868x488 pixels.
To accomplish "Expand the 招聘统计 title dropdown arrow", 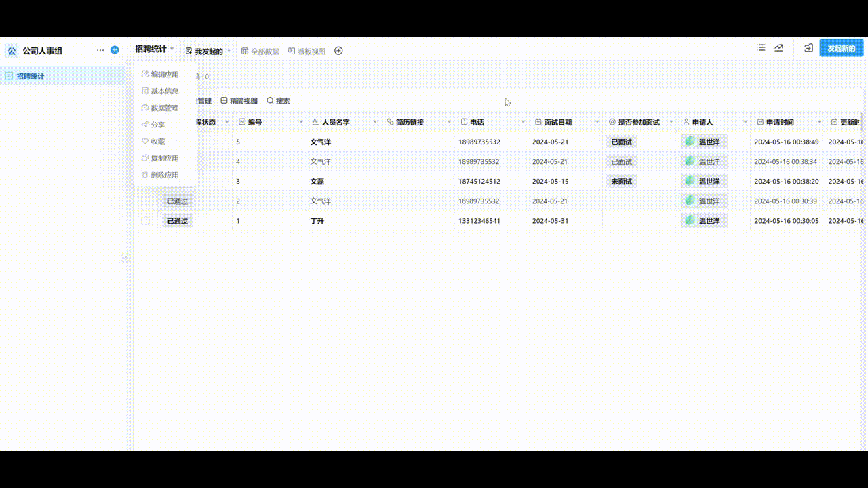I will [172, 49].
